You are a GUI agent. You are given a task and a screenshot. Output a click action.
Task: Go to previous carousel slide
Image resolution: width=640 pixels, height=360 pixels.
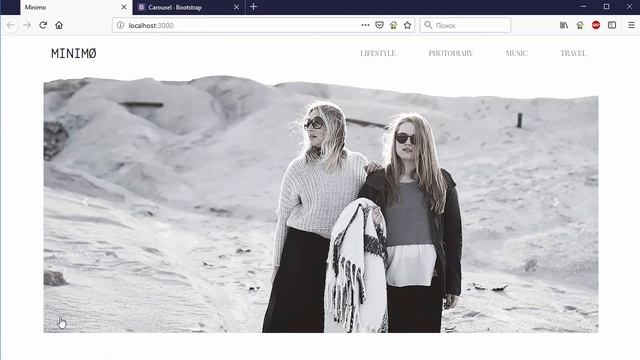tap(85, 202)
